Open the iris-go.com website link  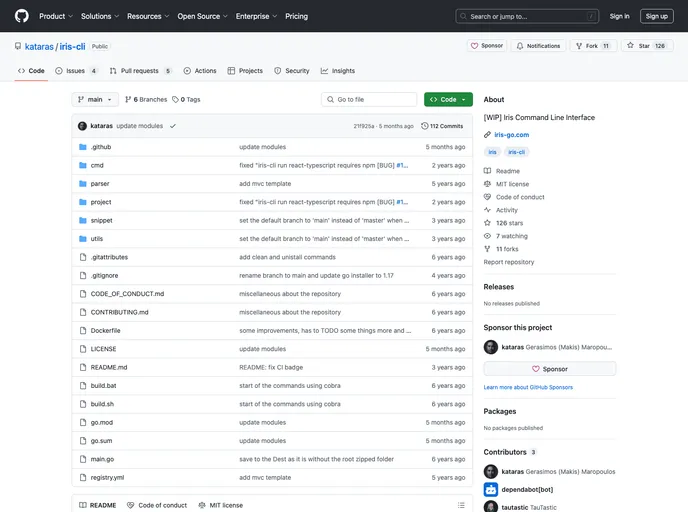(x=511, y=134)
